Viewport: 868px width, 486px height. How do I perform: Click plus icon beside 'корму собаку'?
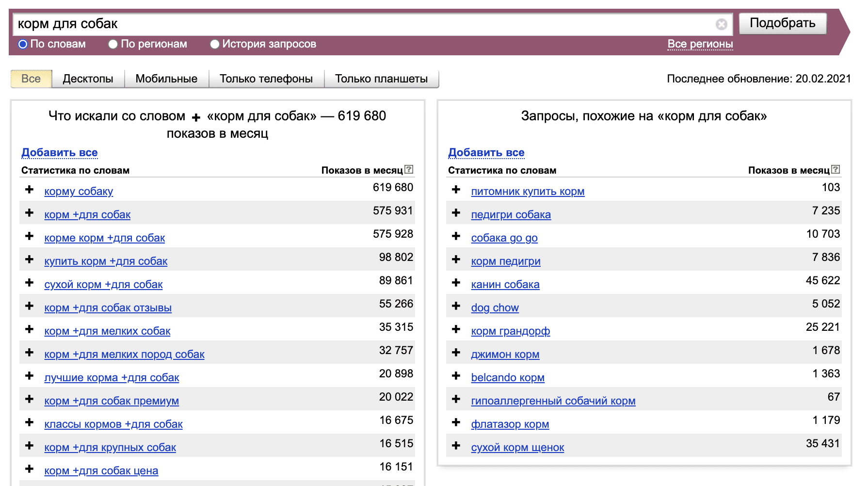point(30,190)
